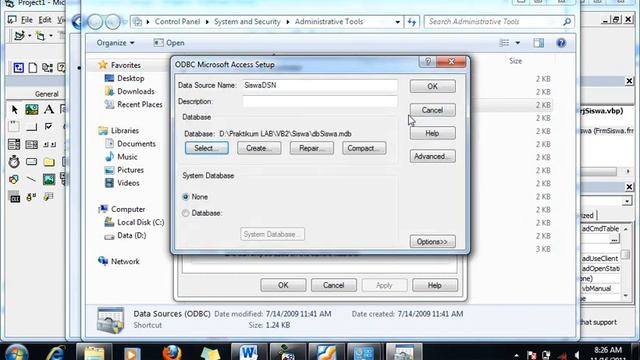Screen dimensions: 640x360
Task: Select the ComboBox control in VB toolbox
Action: coord(14,144)
